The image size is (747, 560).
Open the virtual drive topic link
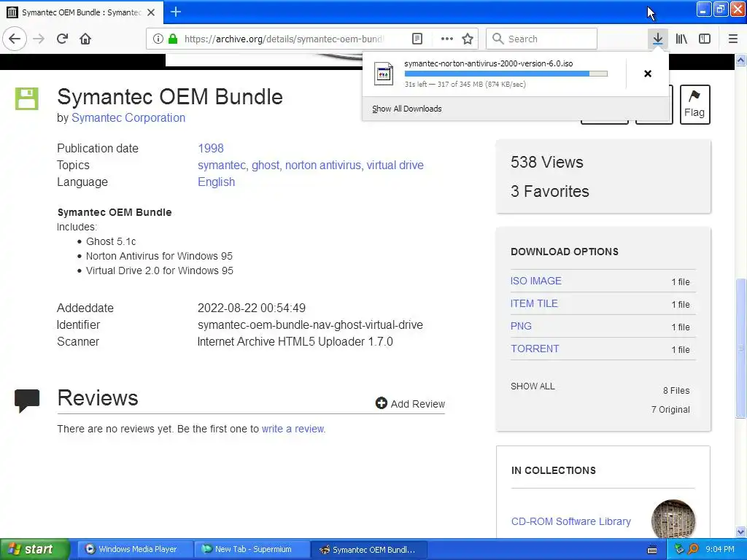pos(395,165)
